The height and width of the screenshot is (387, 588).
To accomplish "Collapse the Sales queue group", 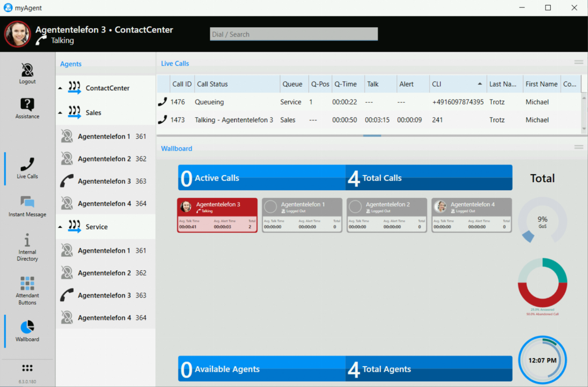I will 60,113.
